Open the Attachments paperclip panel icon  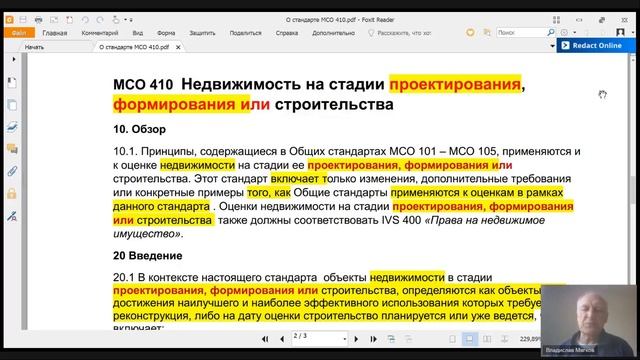pyautogui.click(x=12, y=171)
